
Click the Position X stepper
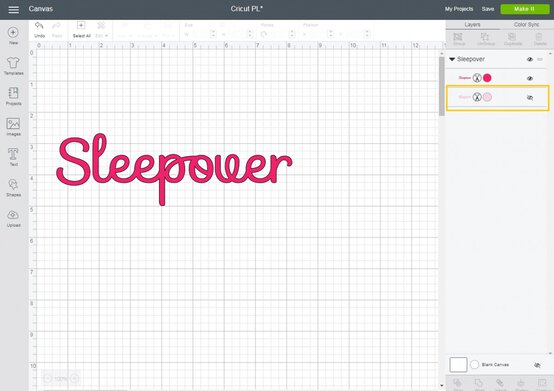click(330, 34)
